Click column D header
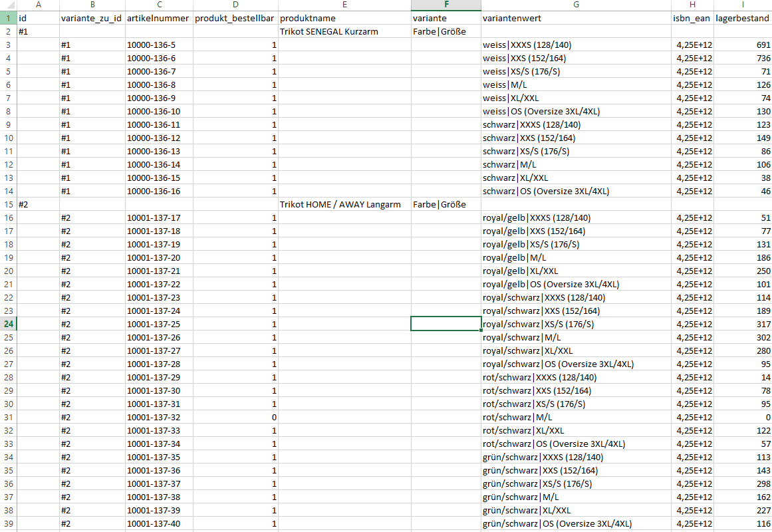Image resolution: width=772 pixels, height=532 pixels. [x=235, y=5]
